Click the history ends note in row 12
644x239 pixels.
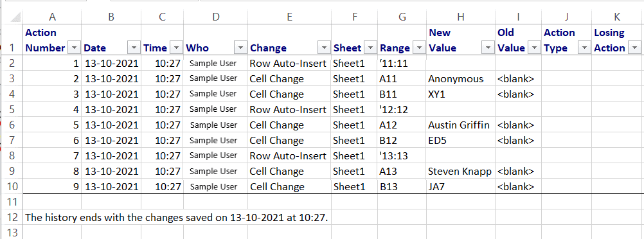coord(177,218)
